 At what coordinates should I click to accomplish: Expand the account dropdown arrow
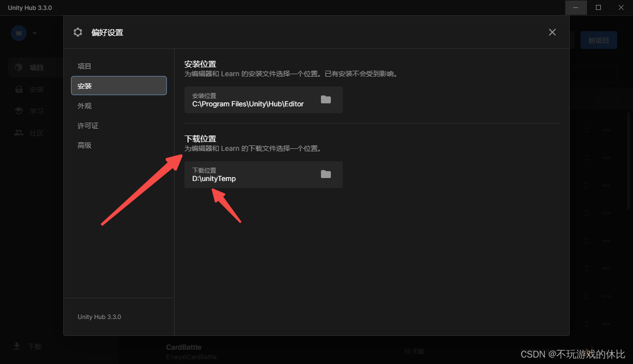[x=35, y=33]
